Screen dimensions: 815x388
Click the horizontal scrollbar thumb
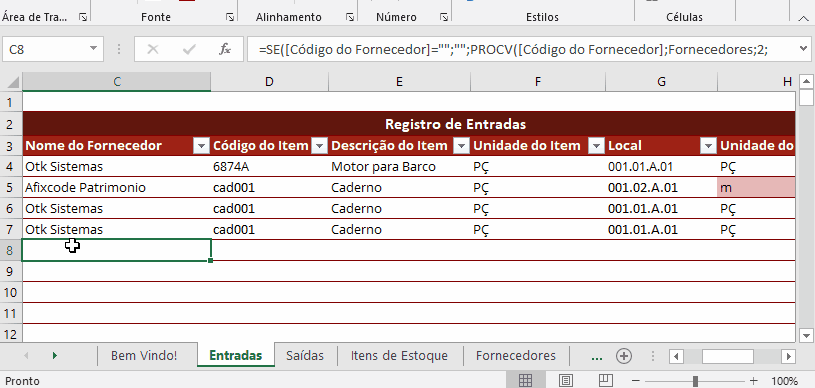728,356
